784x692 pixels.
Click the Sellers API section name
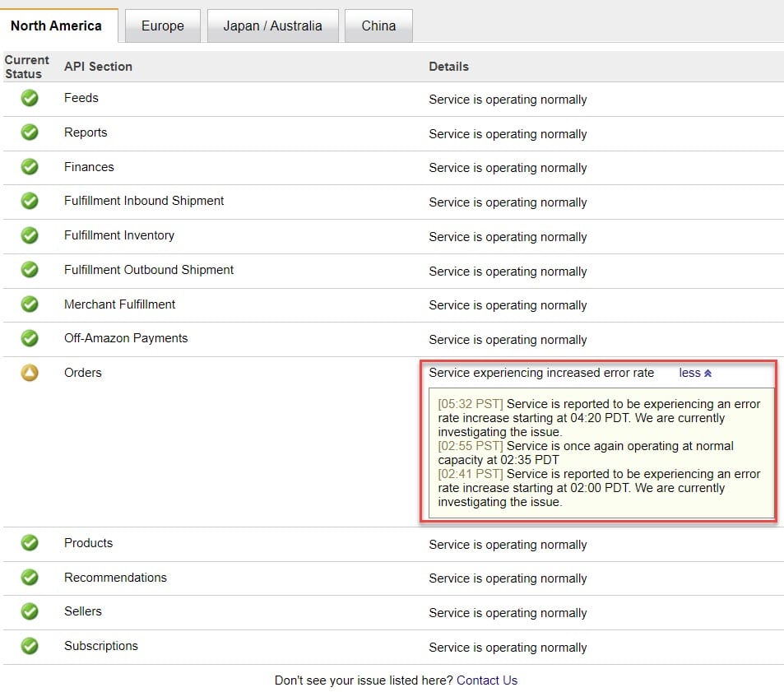pos(83,611)
